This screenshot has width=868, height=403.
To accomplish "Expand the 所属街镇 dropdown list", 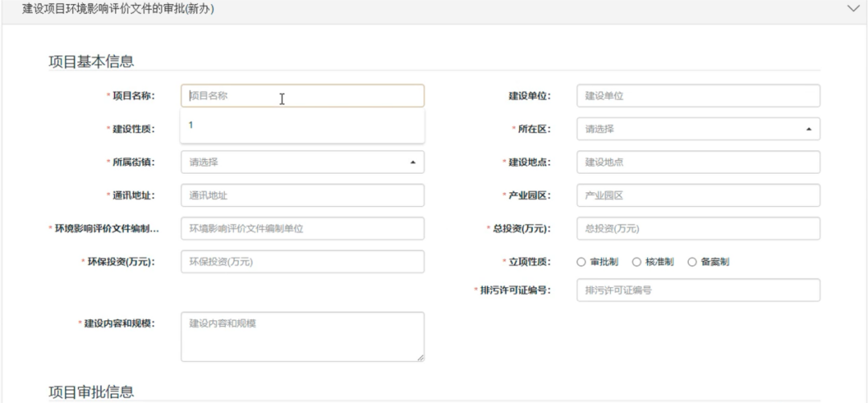I will coord(302,162).
